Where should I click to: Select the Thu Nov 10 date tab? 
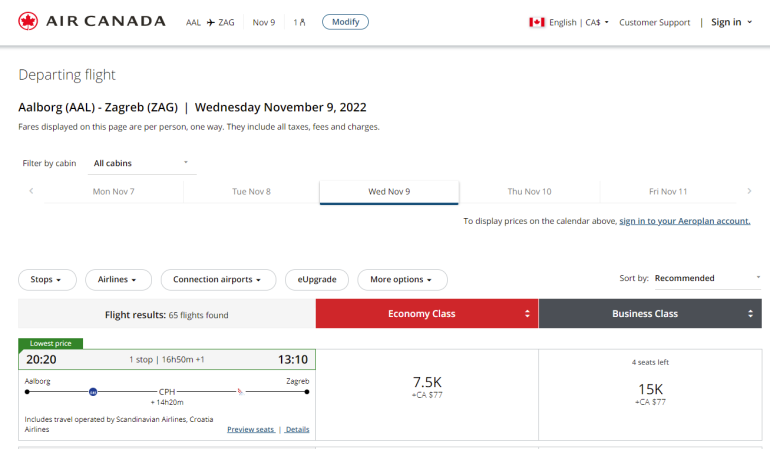(x=529, y=191)
